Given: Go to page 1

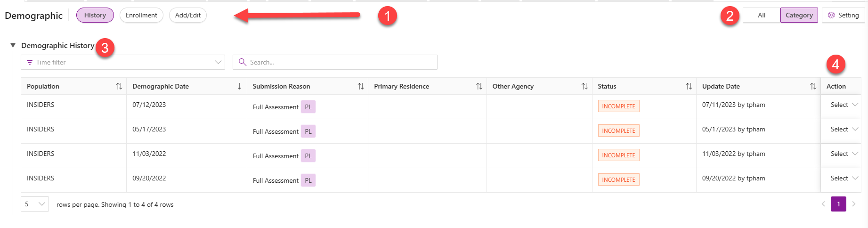Looking at the screenshot, I should [x=838, y=204].
